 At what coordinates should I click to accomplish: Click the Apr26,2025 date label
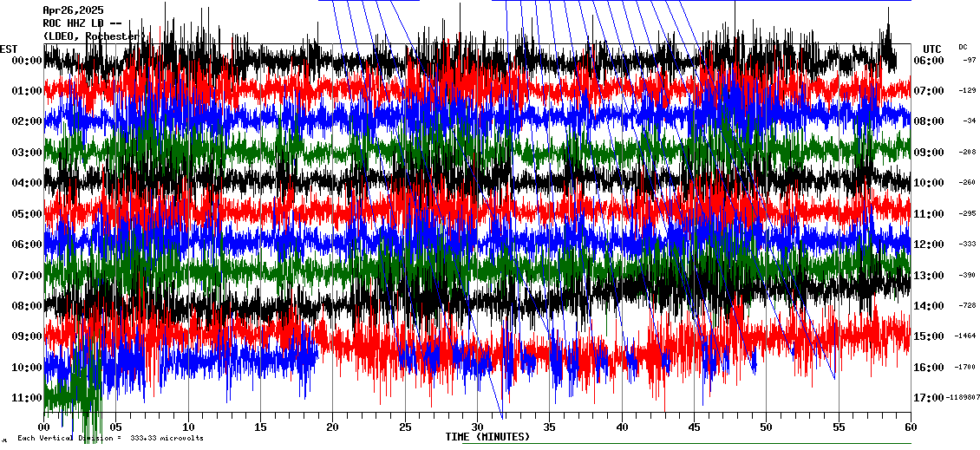73,10
